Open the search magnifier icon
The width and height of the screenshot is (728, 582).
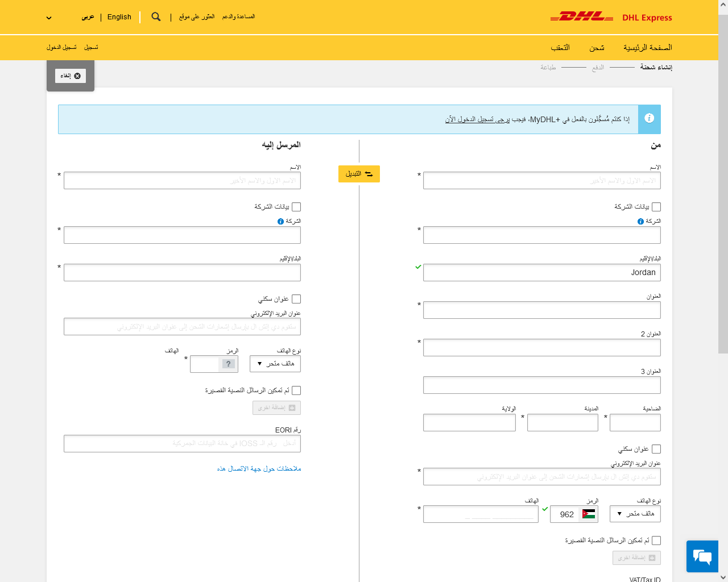point(156,17)
